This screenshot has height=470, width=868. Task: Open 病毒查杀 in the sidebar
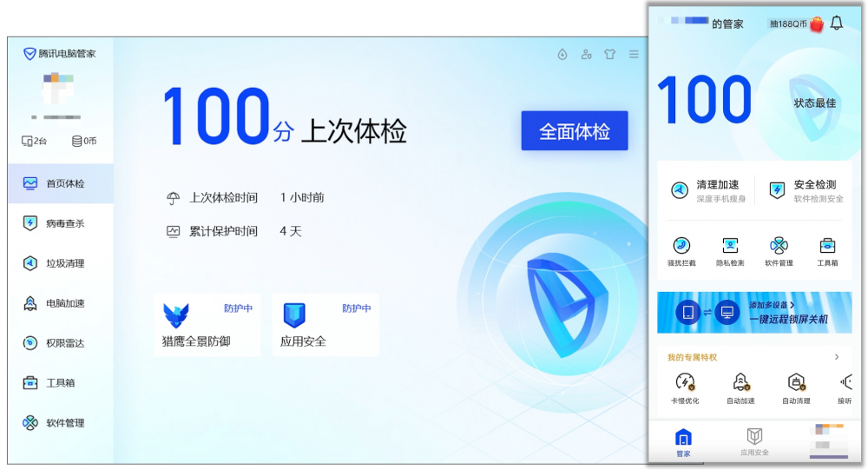coord(61,223)
